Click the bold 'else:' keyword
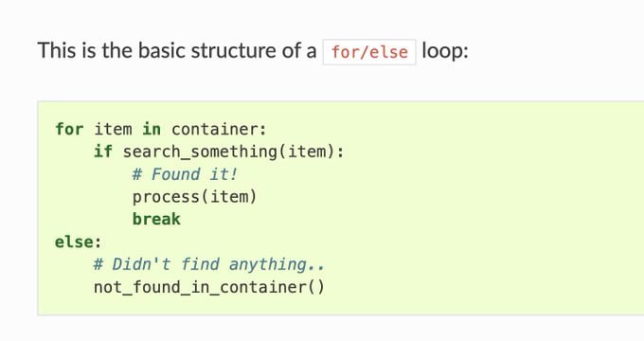This screenshot has width=644, height=341. (x=78, y=242)
